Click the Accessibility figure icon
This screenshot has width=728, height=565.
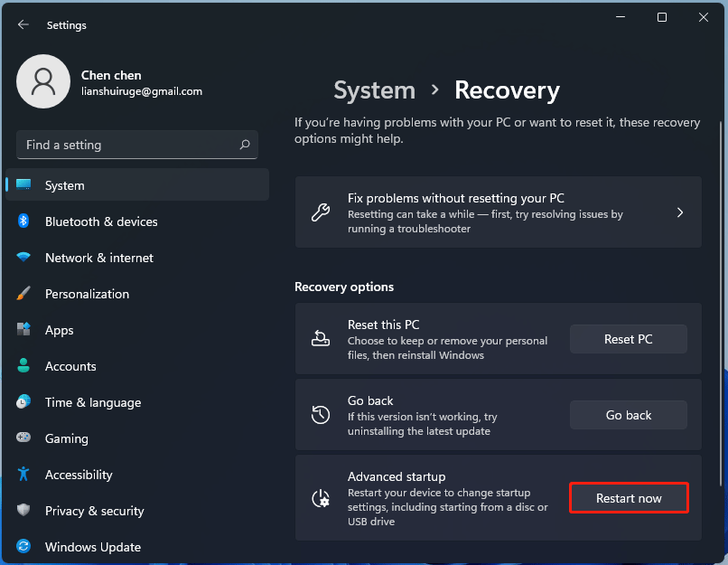pyautogui.click(x=23, y=474)
